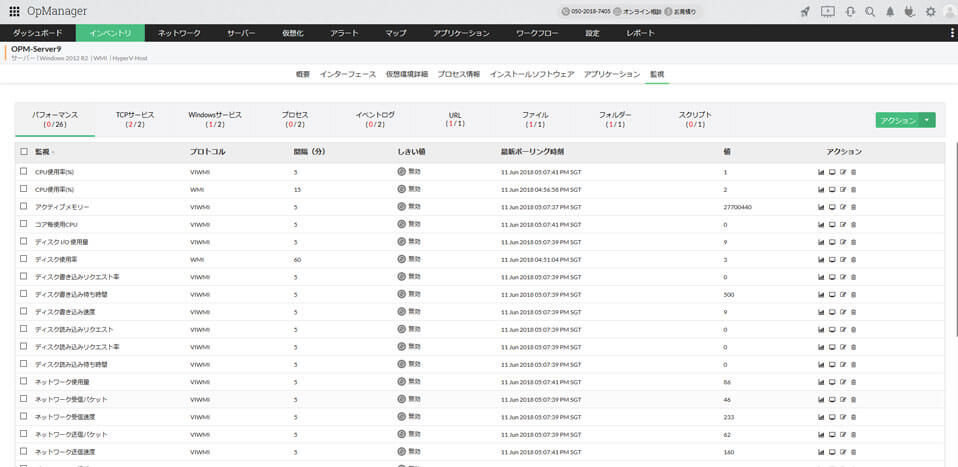The image size is (958, 467).
Task: Click the settings gear icon in header
Action: pyautogui.click(x=931, y=12)
